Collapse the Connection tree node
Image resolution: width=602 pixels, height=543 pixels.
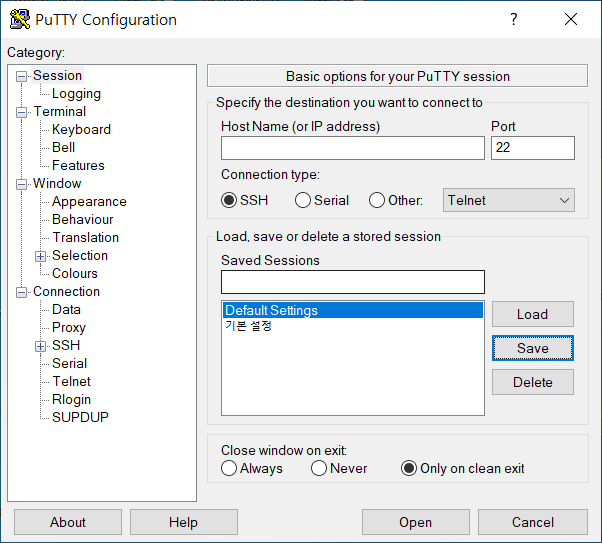point(21,292)
